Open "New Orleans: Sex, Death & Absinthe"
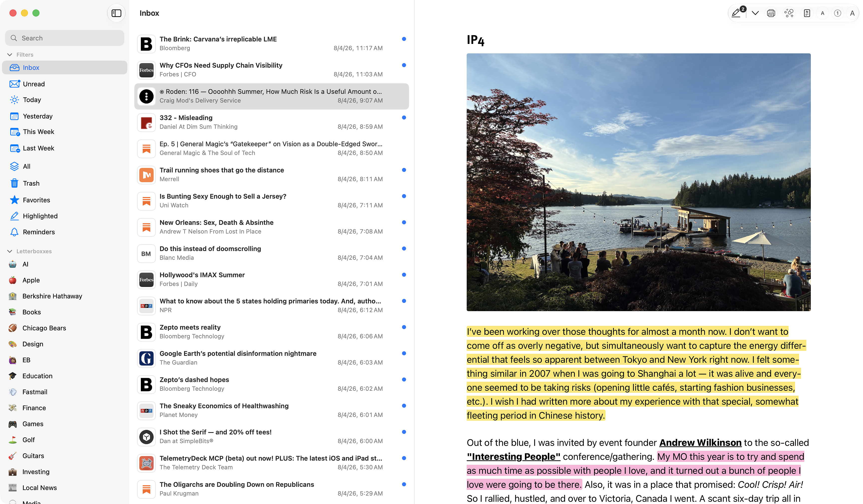863x504 pixels. tap(272, 227)
